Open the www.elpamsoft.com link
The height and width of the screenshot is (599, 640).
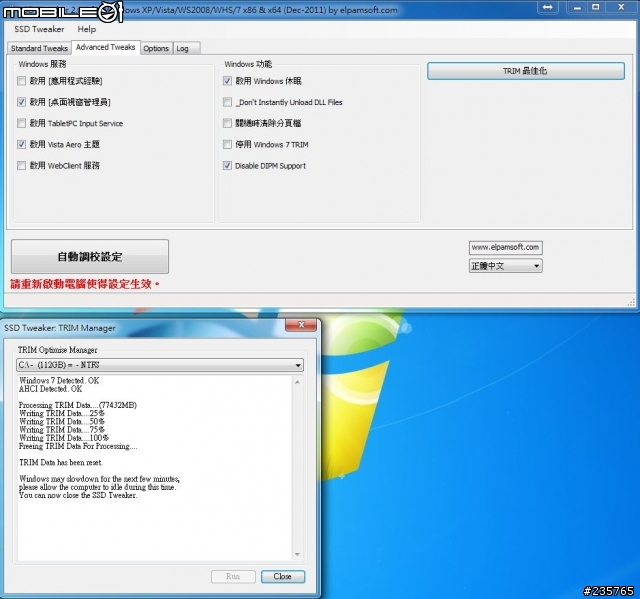505,247
